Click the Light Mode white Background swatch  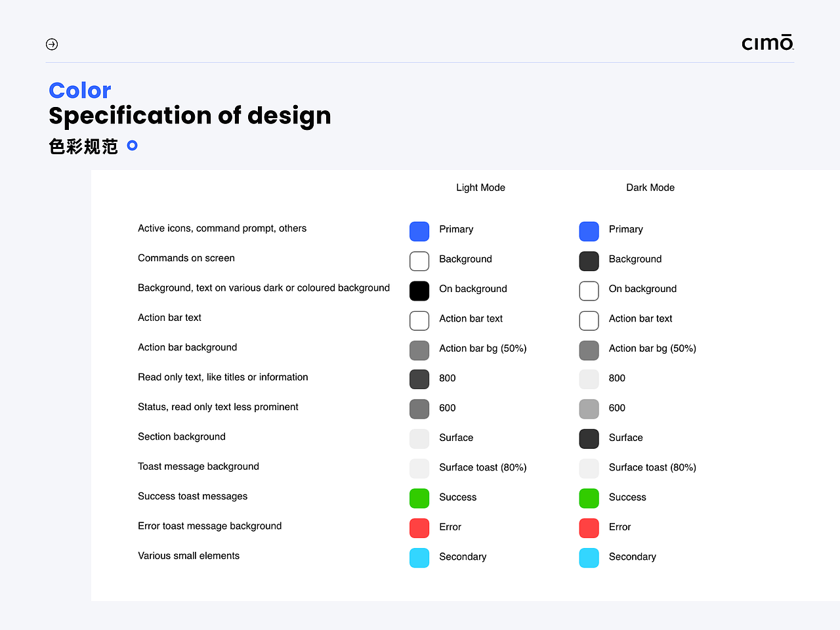[x=419, y=261]
